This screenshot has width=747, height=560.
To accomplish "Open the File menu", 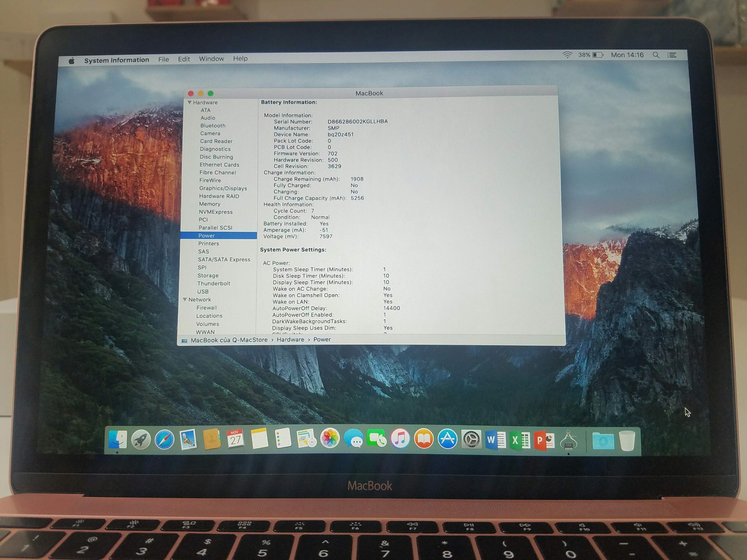I will coord(163,60).
